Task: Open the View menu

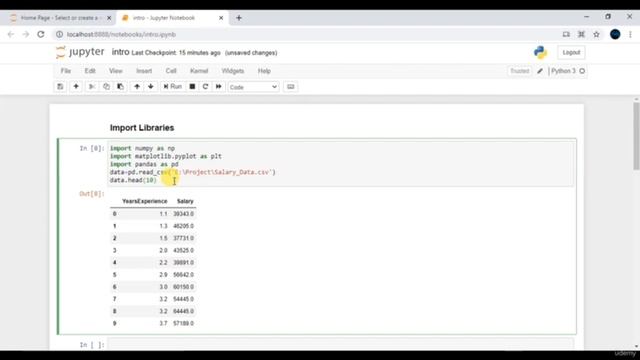Action: 116,71
